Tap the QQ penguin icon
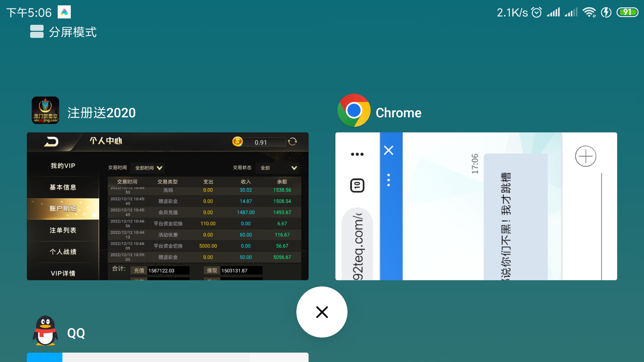644x362 pixels. 45,331
